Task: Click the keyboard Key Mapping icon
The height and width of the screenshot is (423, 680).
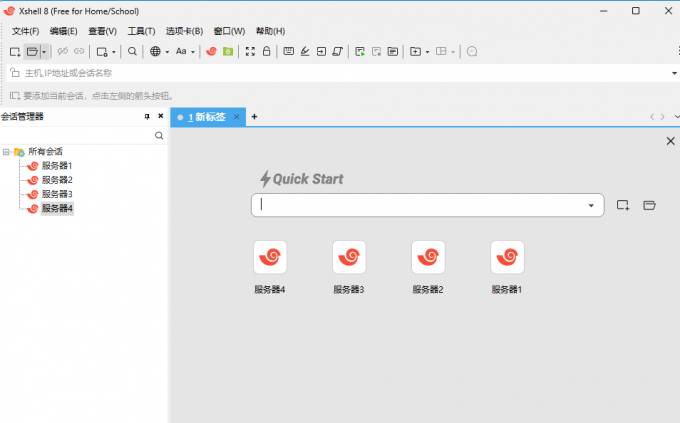Action: (x=288, y=51)
